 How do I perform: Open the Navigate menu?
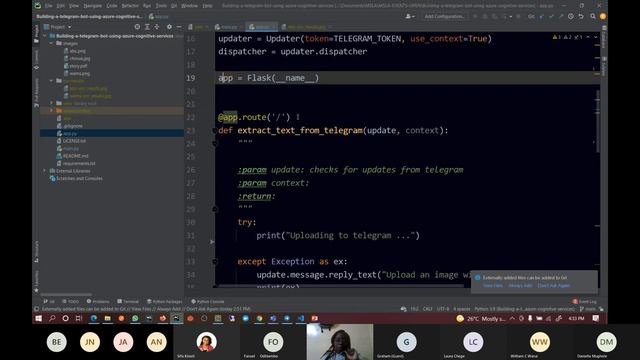pos(93,6)
